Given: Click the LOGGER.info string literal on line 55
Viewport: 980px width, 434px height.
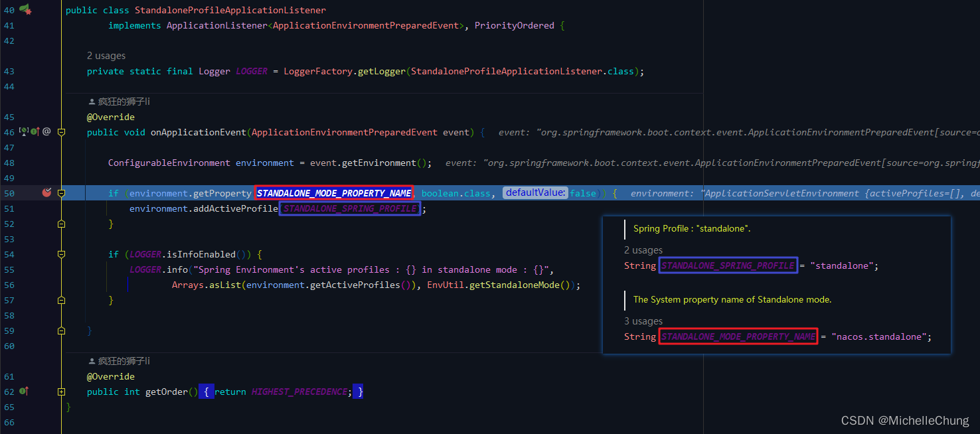Looking at the screenshot, I should point(371,269).
